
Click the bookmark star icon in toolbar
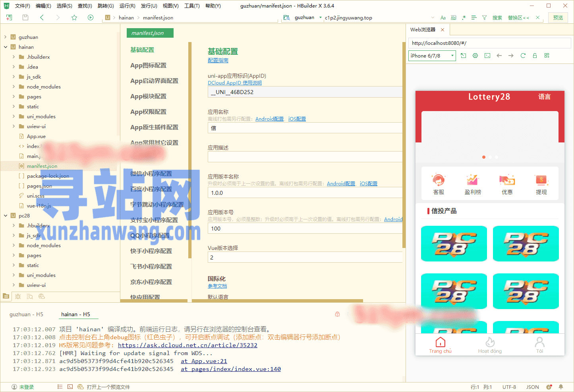pos(74,17)
